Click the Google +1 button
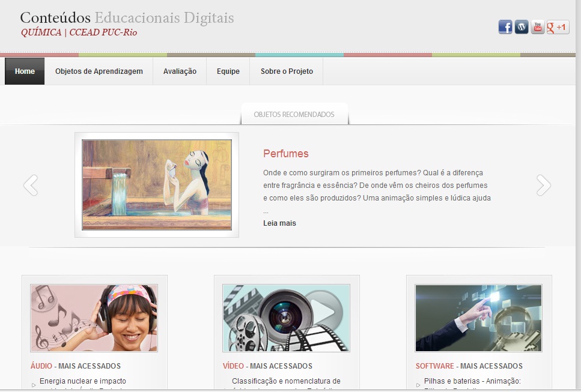Viewport: 581px width, 392px height. 558,27
